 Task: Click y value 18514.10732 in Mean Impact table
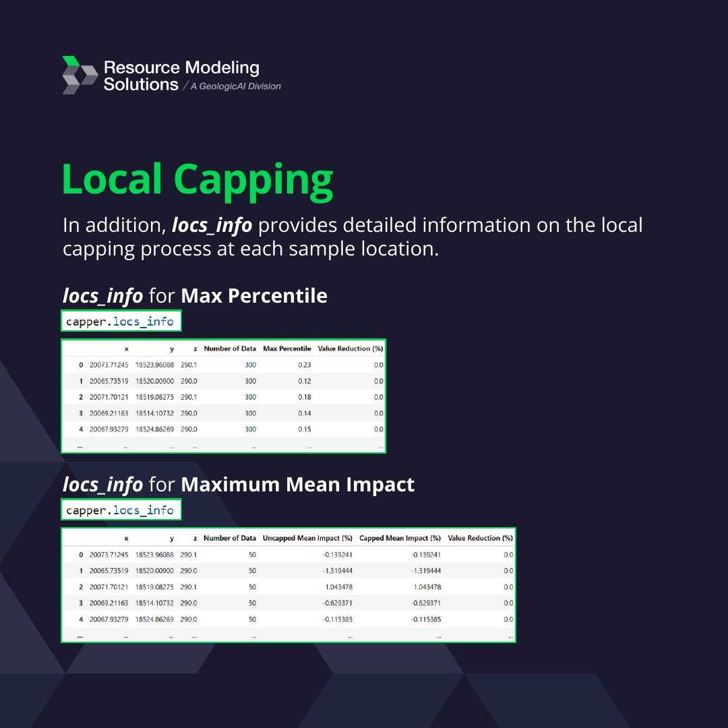pos(154,603)
